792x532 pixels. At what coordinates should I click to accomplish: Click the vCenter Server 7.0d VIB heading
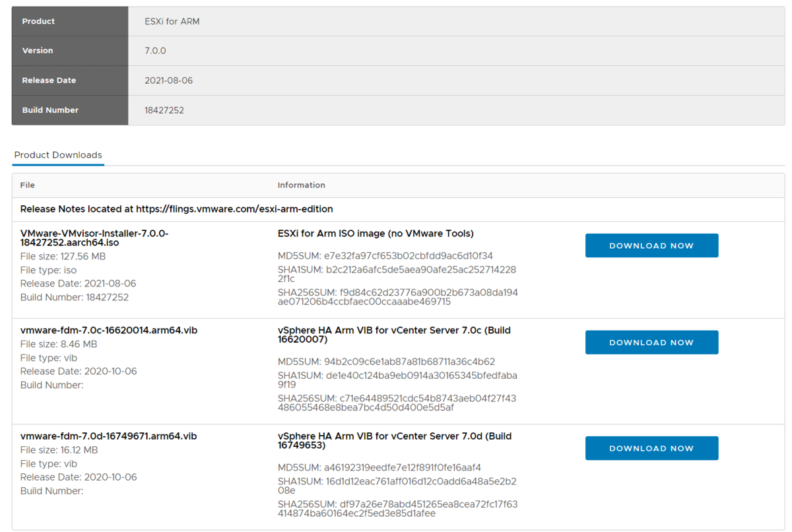click(395, 441)
